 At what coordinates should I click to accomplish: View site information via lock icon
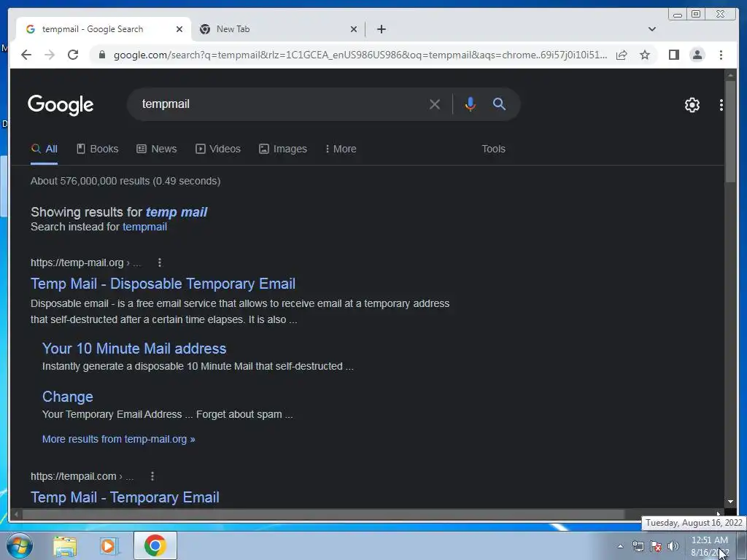[x=101, y=55]
